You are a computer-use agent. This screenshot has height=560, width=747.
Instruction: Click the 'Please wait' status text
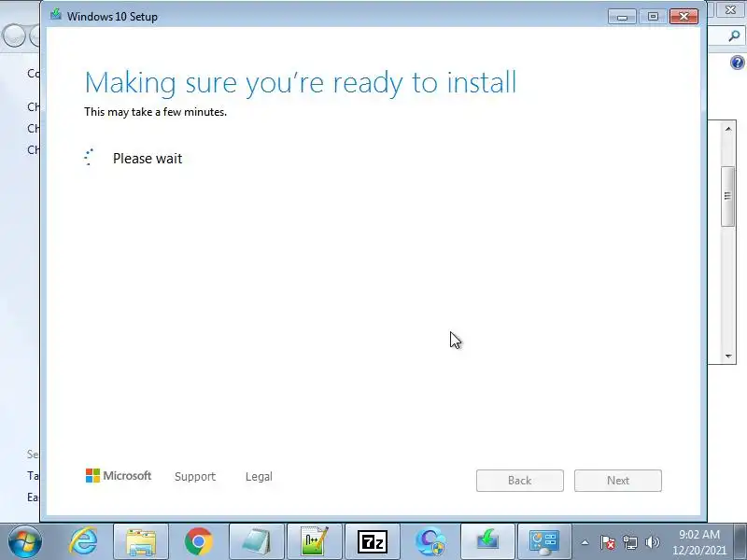point(148,158)
